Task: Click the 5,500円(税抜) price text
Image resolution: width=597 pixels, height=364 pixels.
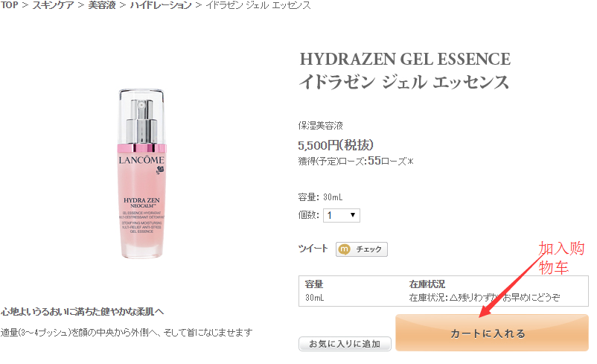Action: tap(336, 145)
